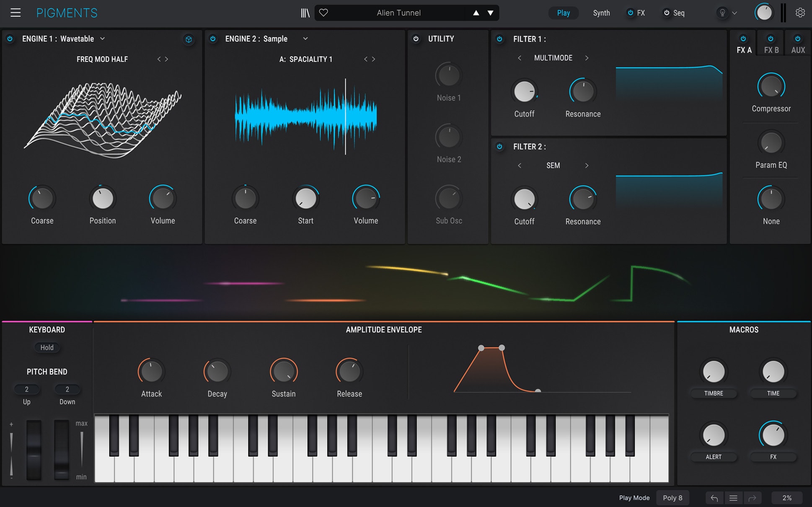Switch to previous Filter 2 type from SEM
Viewport: 812px width, 507px height.
pyautogui.click(x=520, y=166)
